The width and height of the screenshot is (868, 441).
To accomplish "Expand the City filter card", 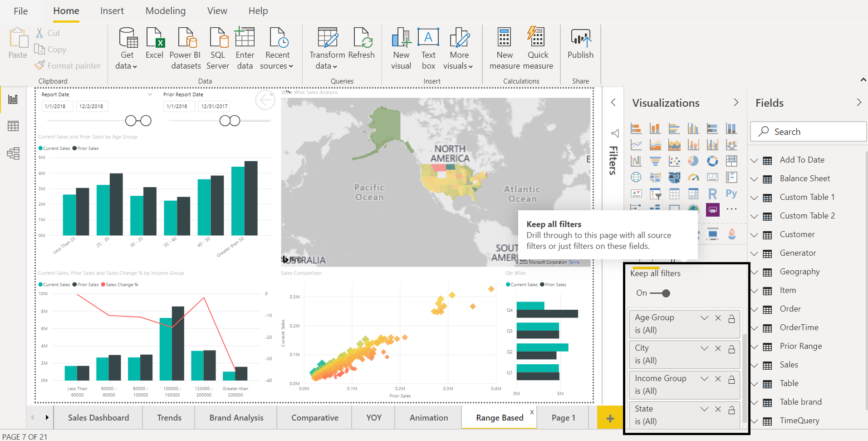I will pyautogui.click(x=704, y=348).
